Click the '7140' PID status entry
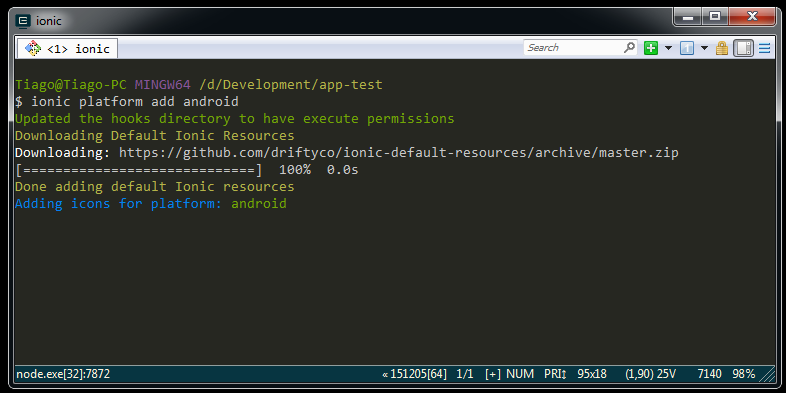Screen dimensions: 786x393 [x=709, y=374]
